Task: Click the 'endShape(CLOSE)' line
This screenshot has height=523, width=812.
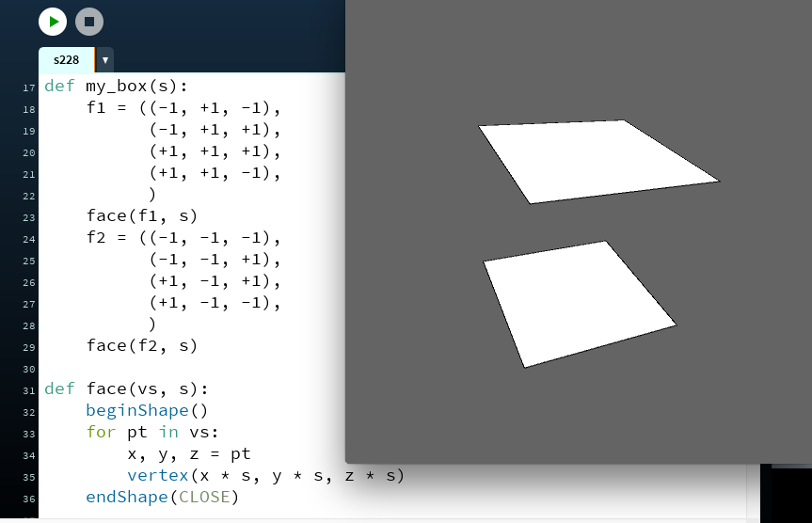Action: pos(162,497)
